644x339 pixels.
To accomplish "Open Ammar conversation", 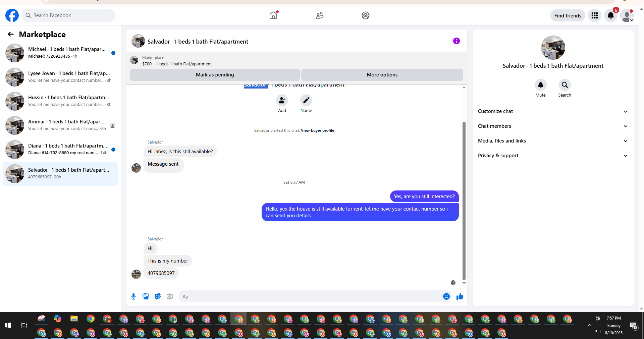I will [x=60, y=125].
